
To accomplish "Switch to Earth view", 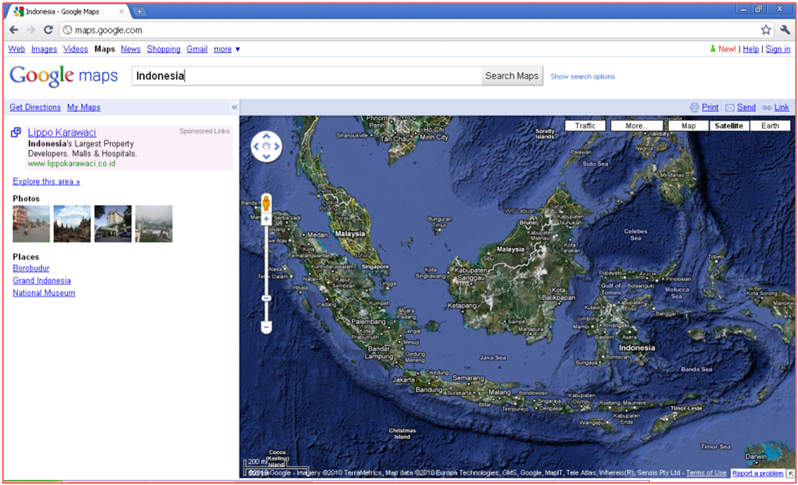I will click(770, 126).
